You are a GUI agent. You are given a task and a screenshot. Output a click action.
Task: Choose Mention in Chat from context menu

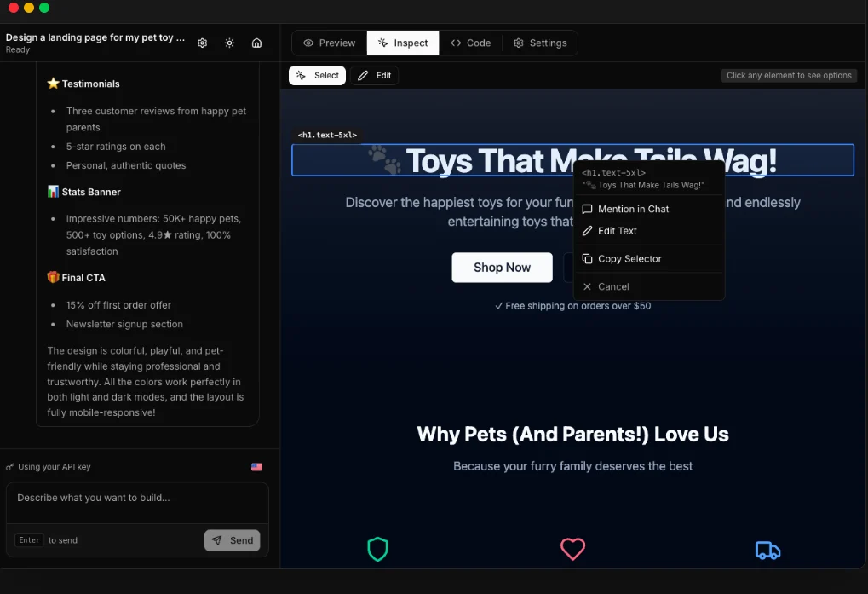coord(649,209)
